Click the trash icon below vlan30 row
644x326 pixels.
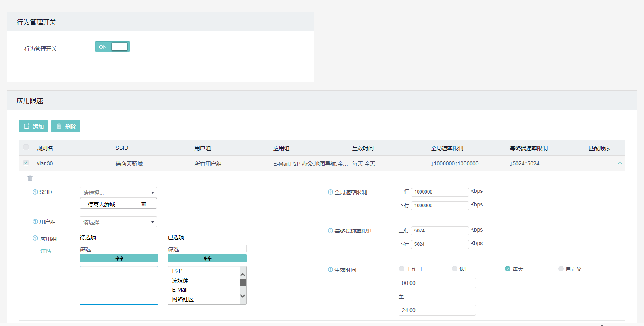coord(30,178)
